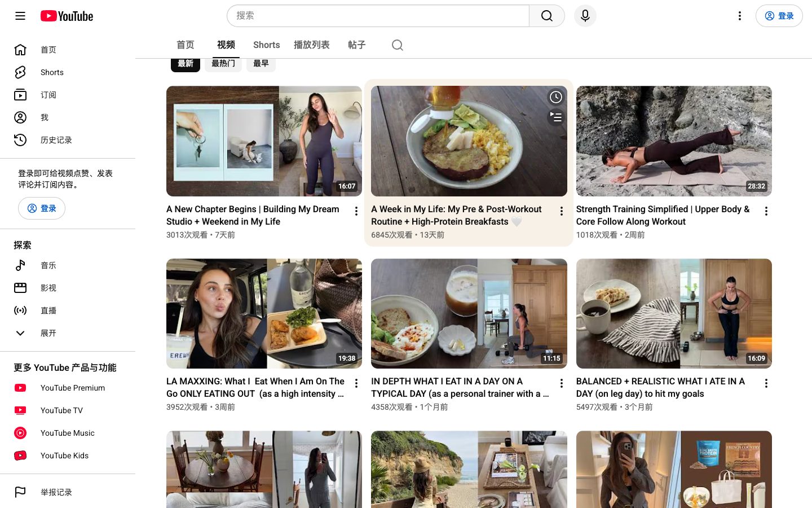Click Watch Later clock on breakfast video thumbnail
This screenshot has height=508, width=812.
[556, 97]
